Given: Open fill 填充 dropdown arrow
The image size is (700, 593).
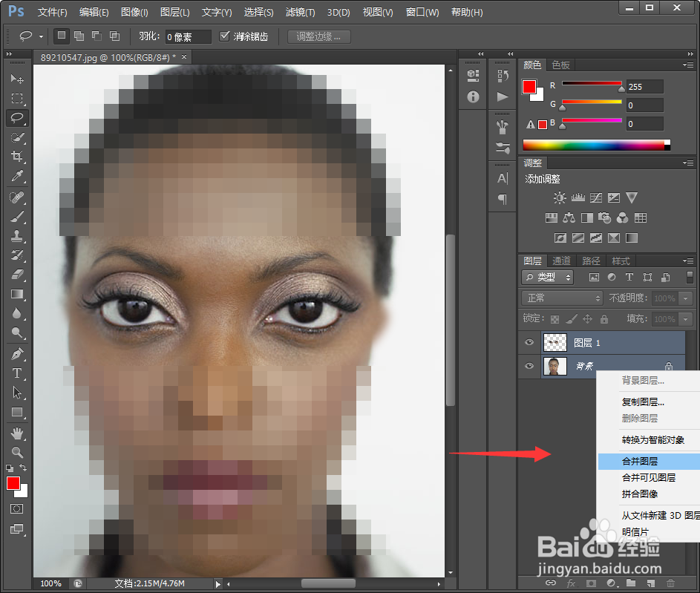Looking at the screenshot, I should point(686,319).
